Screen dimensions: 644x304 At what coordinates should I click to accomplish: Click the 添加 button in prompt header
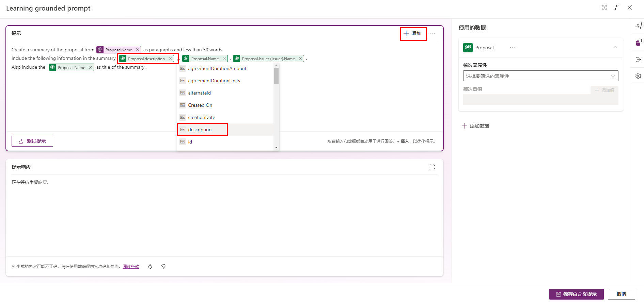pyautogui.click(x=413, y=33)
